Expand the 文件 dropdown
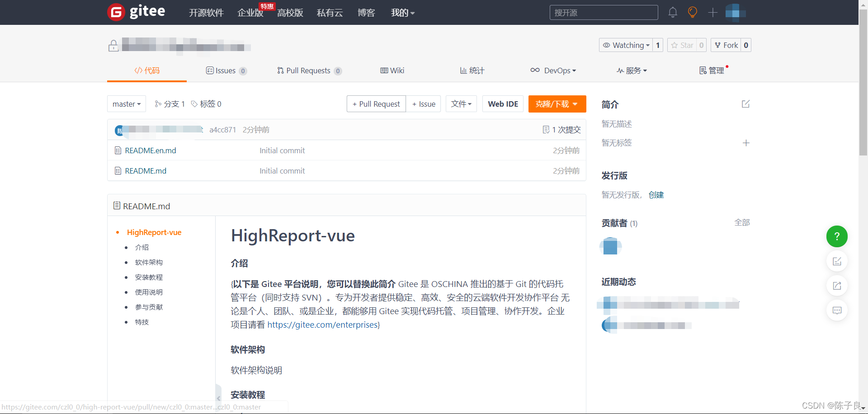The width and height of the screenshot is (868, 414). click(x=461, y=104)
